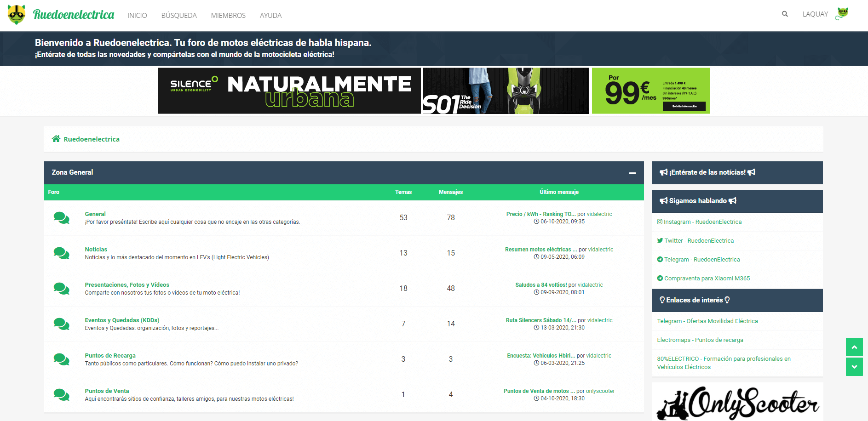Open the AYUDA menu item
This screenshot has width=868, height=421.
[x=270, y=16]
